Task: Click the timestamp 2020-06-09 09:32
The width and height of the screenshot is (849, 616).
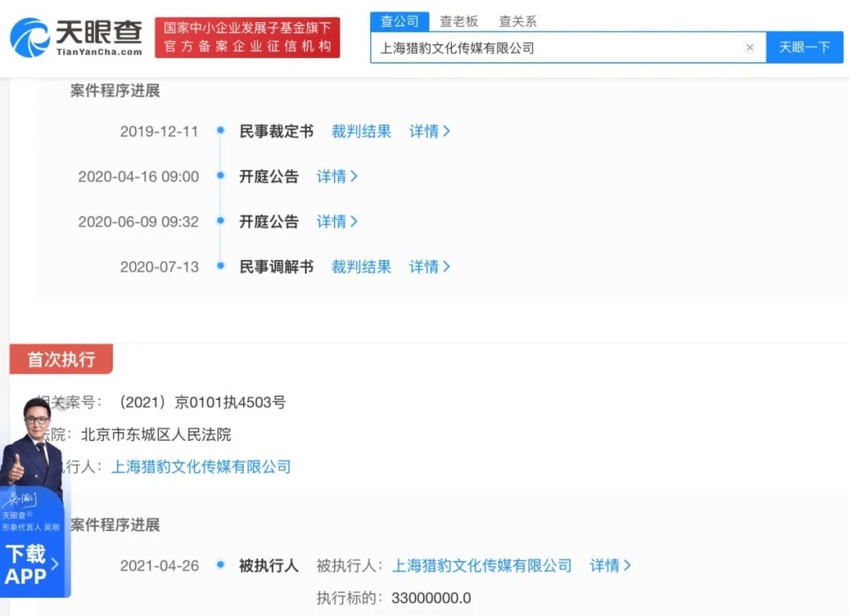Action: pyautogui.click(x=138, y=222)
